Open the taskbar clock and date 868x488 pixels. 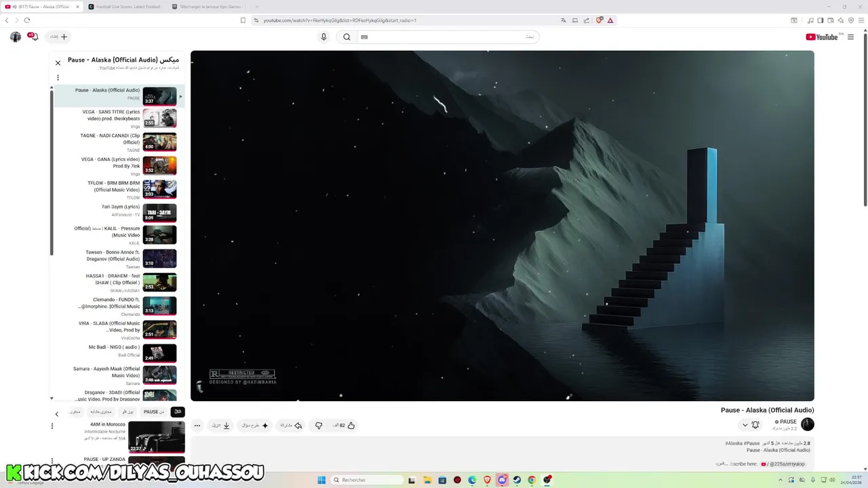850,480
